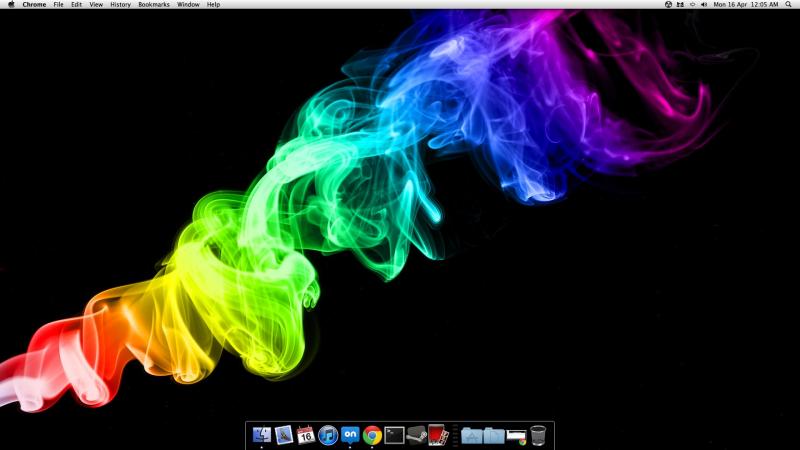The width and height of the screenshot is (800, 450).
Task: Open the Edit menu
Action: pos(77,4)
